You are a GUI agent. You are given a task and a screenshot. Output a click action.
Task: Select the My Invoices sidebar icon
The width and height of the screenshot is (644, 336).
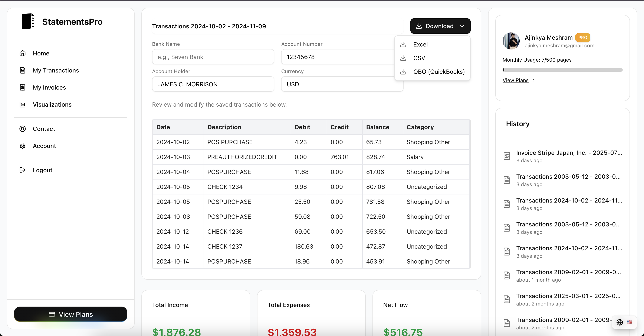pos(23,87)
